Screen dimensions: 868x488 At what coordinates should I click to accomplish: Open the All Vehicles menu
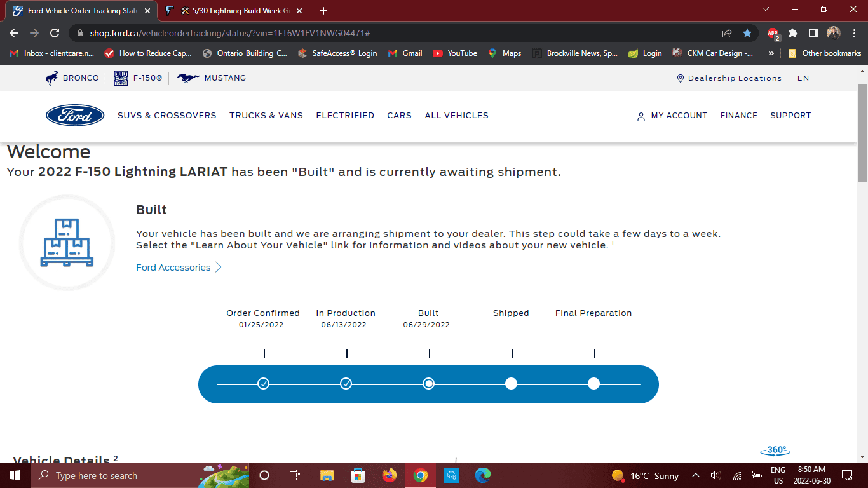click(457, 116)
